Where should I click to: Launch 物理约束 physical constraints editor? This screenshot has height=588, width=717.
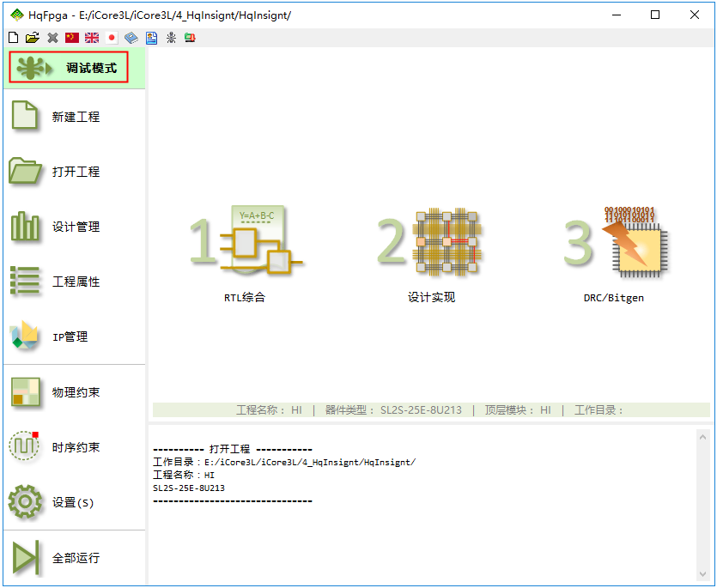pyautogui.click(x=73, y=392)
